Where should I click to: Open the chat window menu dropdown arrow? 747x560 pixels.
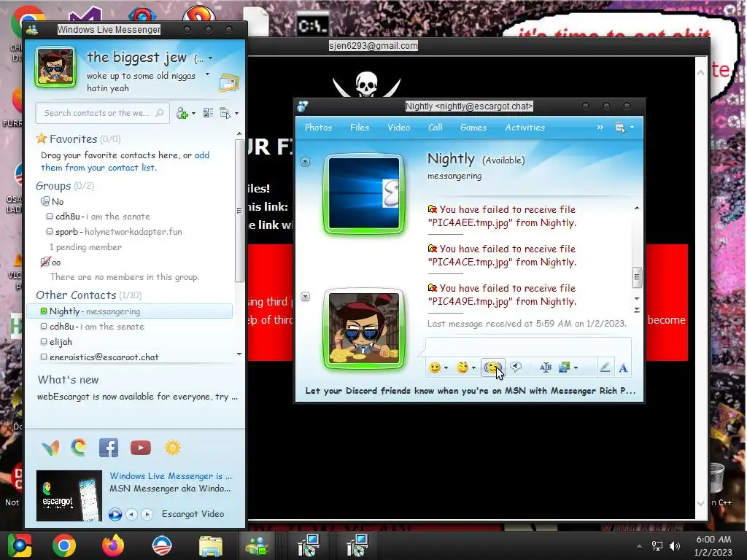632,128
